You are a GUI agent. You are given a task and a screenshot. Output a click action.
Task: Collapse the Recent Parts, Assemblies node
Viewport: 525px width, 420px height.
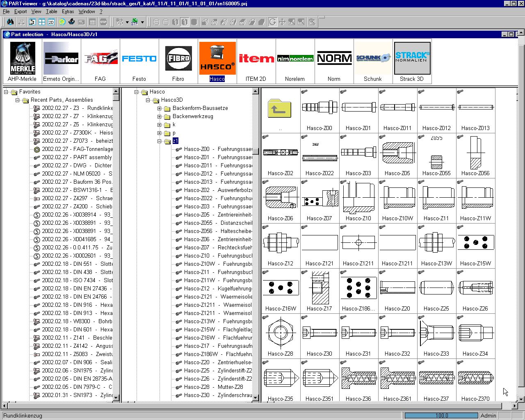[18, 100]
